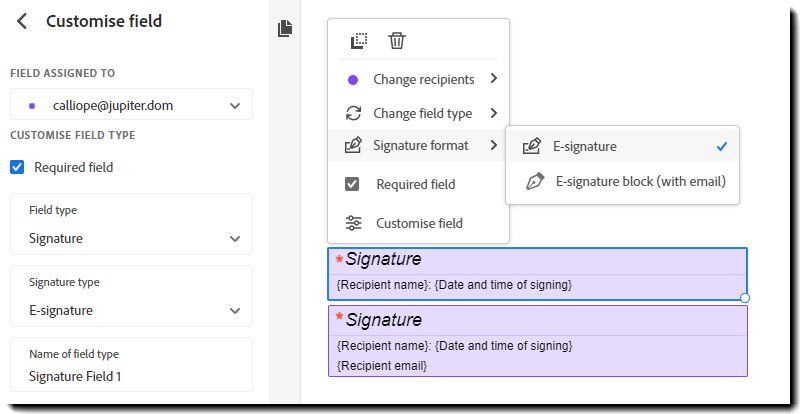Select the lower Signature block with recipient email
This screenshot has width=800, height=414.
(x=538, y=341)
